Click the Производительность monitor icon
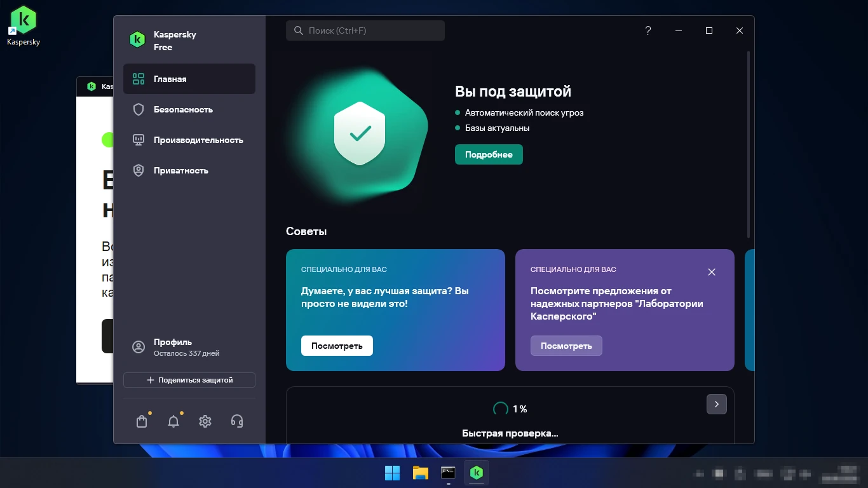 pyautogui.click(x=139, y=140)
